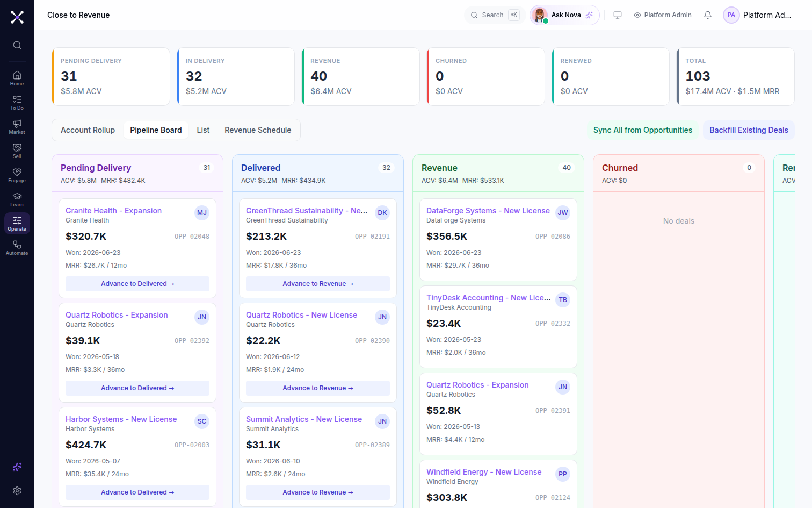Click DK avatar on GreenThread card
Screen dimensions: 812x508
coord(382,213)
